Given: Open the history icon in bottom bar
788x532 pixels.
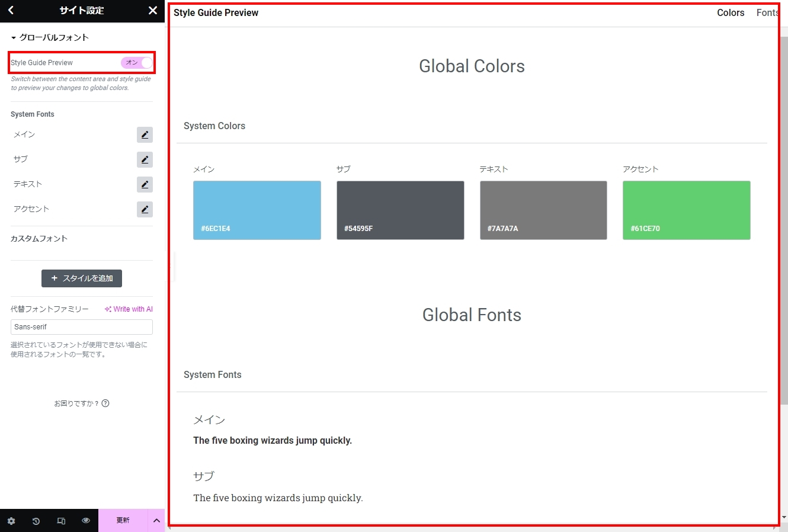Looking at the screenshot, I should coord(36,521).
